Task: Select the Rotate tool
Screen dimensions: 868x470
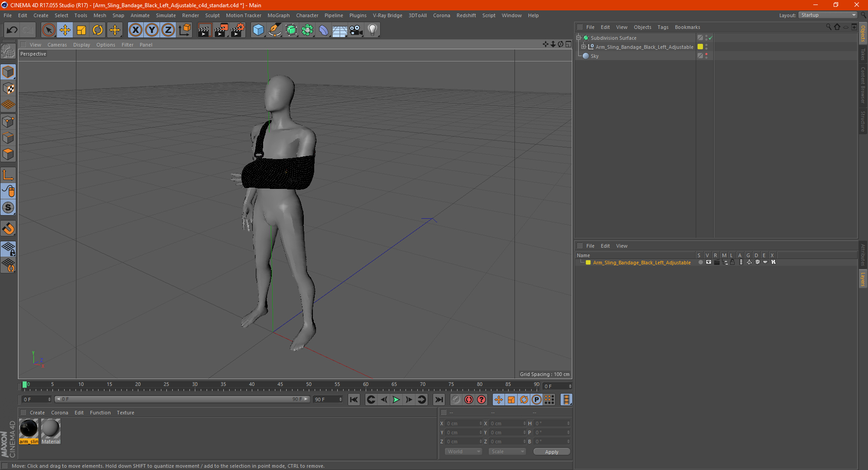Action: [98, 30]
